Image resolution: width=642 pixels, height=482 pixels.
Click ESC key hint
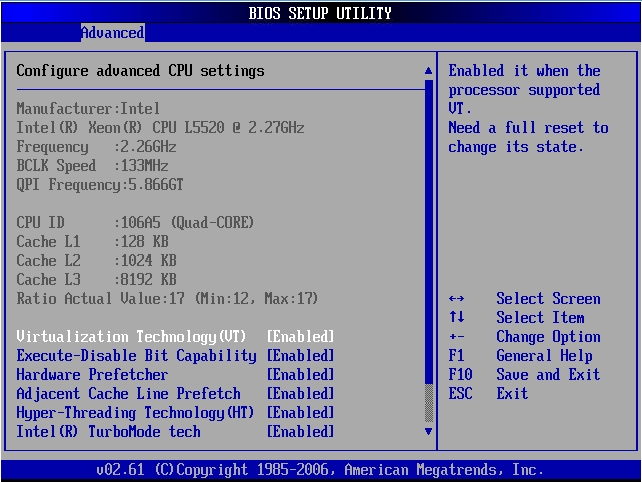461,394
